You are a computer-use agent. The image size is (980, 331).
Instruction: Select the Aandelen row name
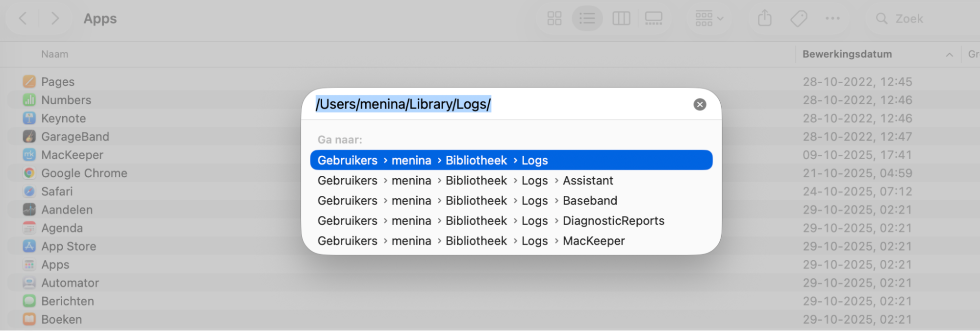tap(67, 210)
